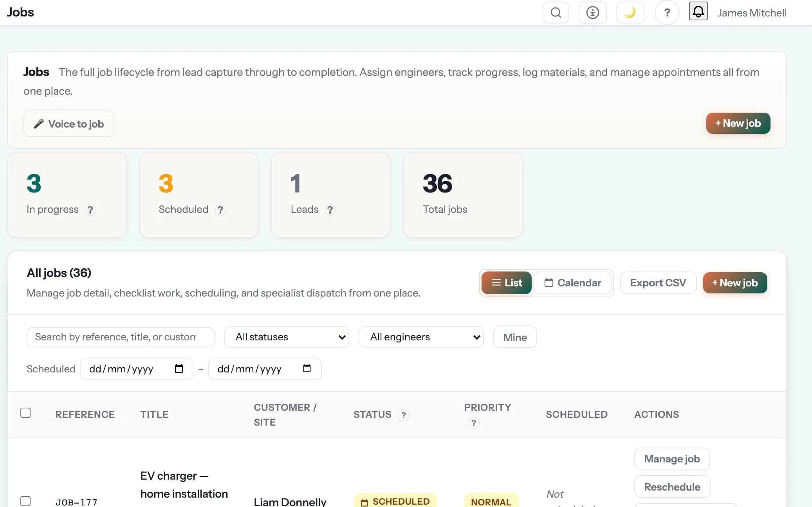This screenshot has width=812, height=507.
Task: Click the scheduled end date field
Action: pos(265,369)
